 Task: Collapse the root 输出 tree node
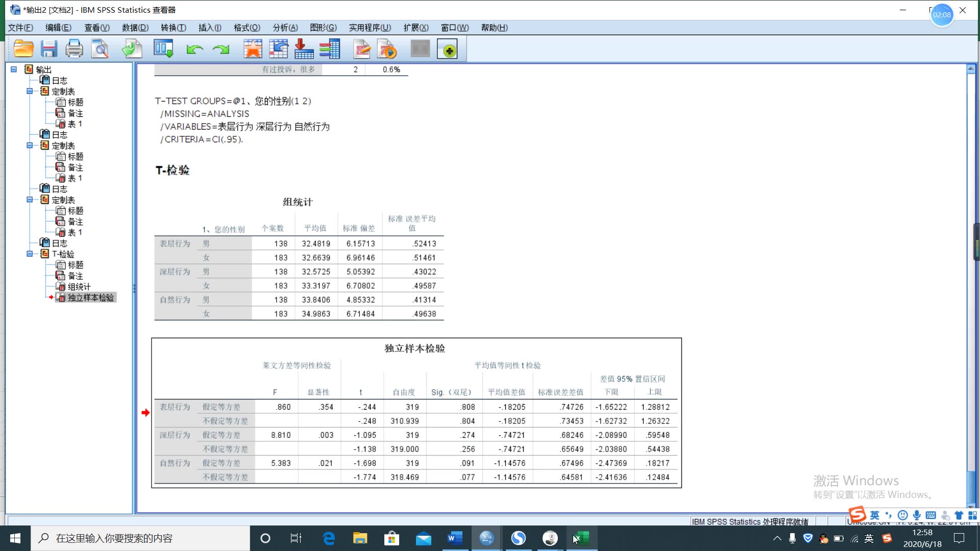pyautogui.click(x=14, y=69)
